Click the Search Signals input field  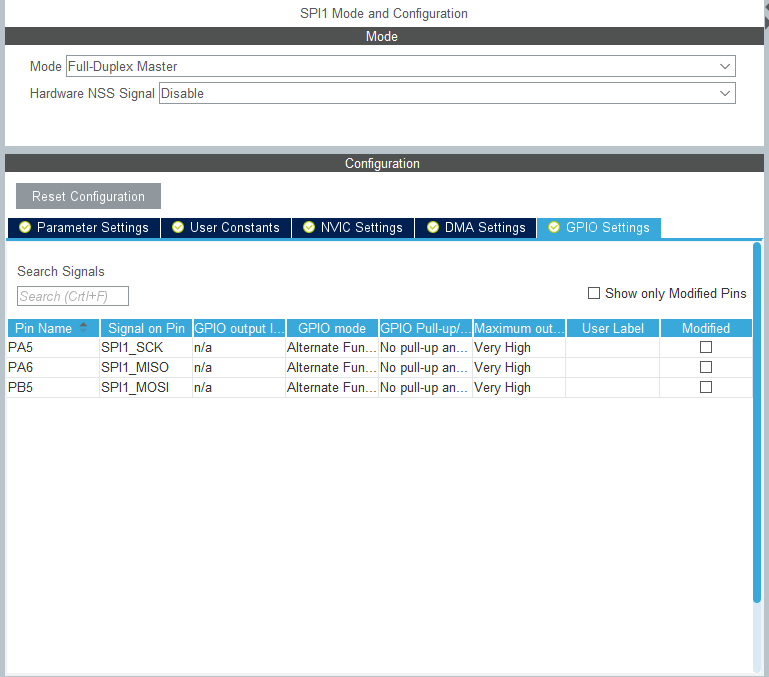(73, 296)
